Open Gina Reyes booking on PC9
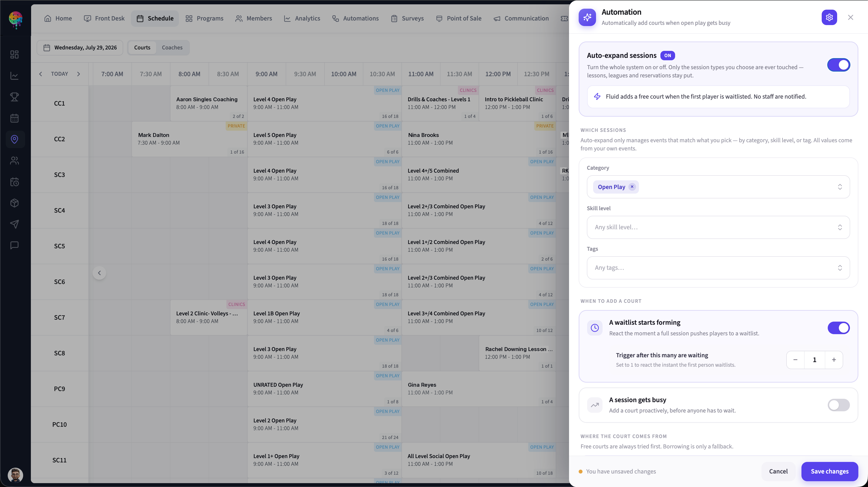This screenshot has width=868, height=487. (479, 389)
